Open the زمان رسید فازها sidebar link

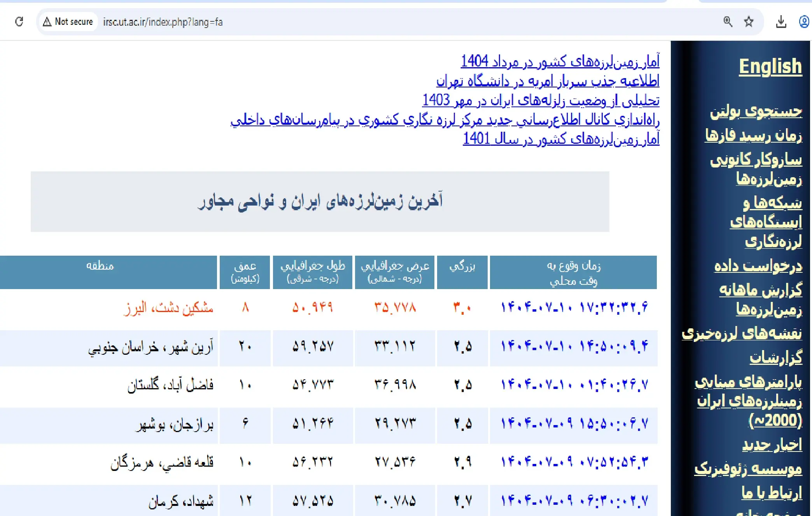point(753,135)
